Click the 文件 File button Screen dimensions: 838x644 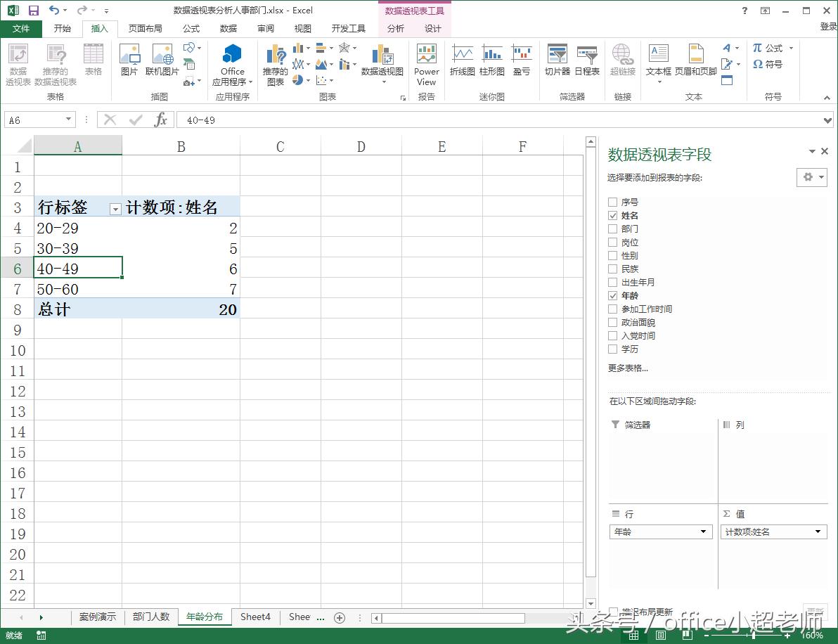pos(21,29)
